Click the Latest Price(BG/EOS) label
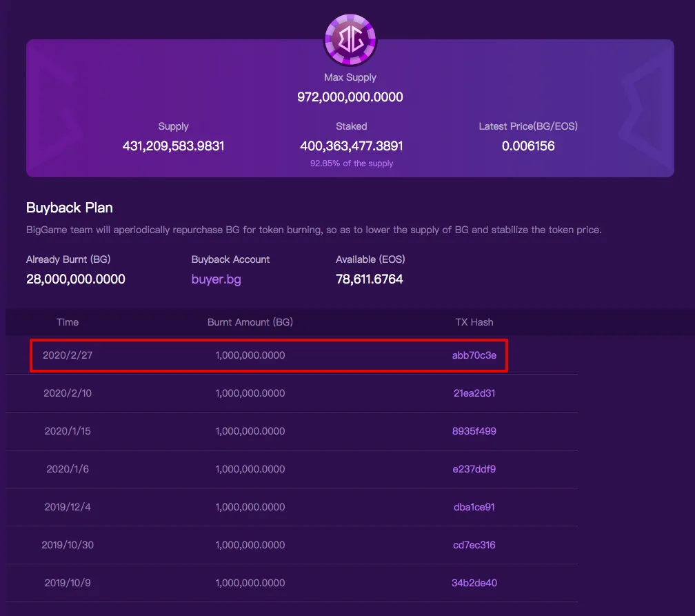The height and width of the screenshot is (616, 695). pos(528,126)
